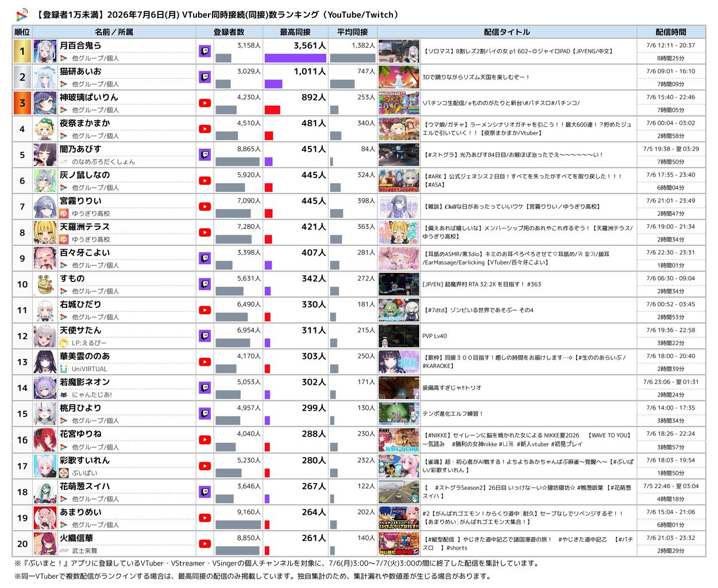Click the subscriber count 9,160人
The height and width of the screenshot is (588, 718).
click(249, 512)
